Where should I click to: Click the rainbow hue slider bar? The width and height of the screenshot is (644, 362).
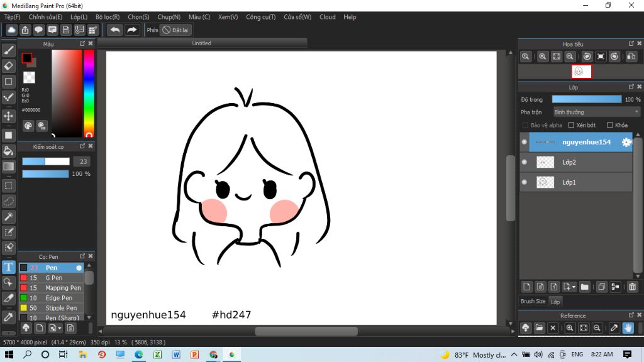tap(89, 93)
